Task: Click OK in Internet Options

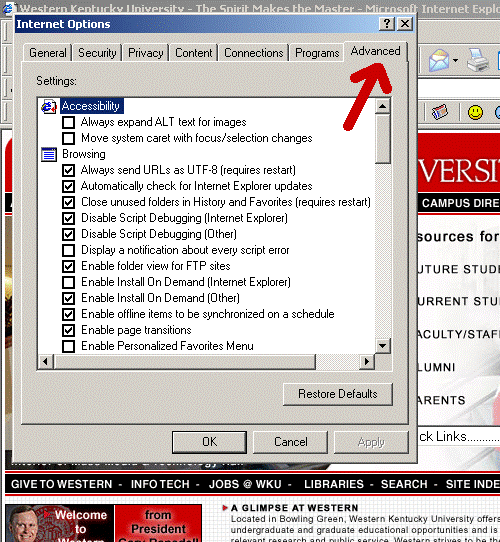Action: point(210,442)
